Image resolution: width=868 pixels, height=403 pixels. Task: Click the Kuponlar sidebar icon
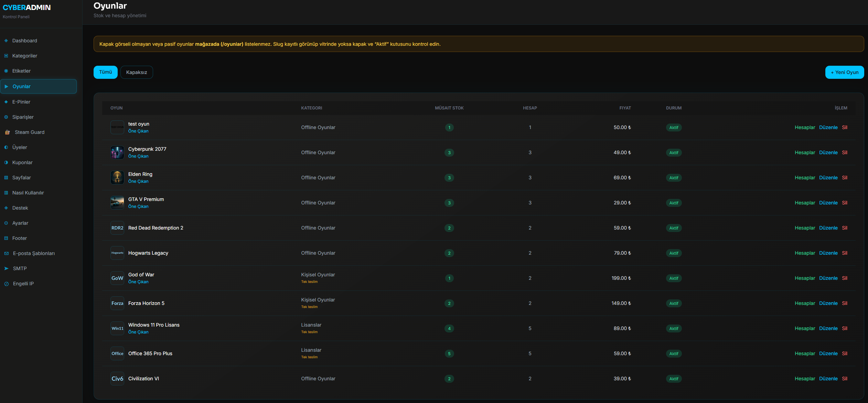[6, 162]
